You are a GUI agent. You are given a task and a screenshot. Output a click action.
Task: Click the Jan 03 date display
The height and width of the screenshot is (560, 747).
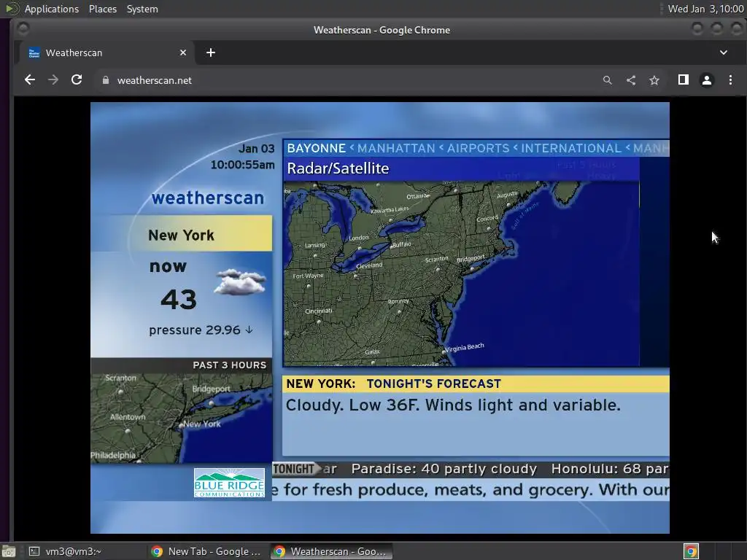coord(256,149)
